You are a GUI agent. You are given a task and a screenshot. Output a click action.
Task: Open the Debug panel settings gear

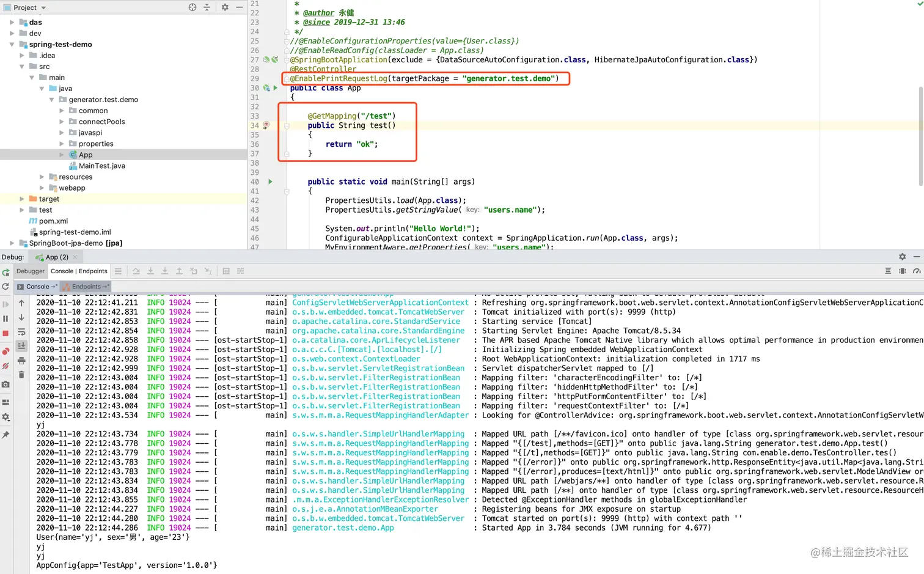click(x=902, y=257)
